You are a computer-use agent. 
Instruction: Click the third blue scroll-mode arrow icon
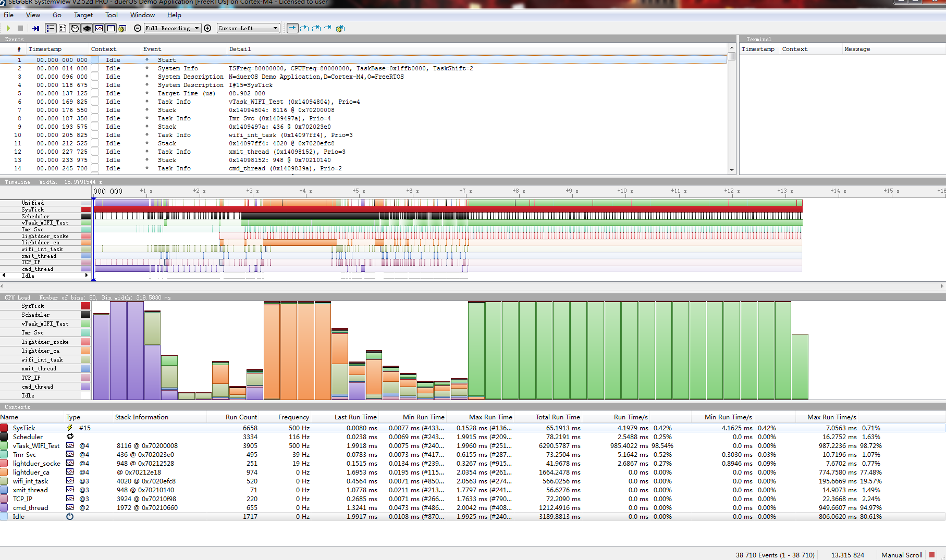[x=316, y=28]
